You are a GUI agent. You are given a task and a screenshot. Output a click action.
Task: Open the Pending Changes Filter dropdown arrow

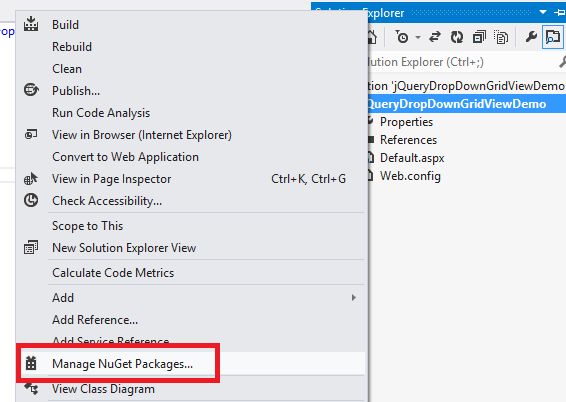(418, 37)
